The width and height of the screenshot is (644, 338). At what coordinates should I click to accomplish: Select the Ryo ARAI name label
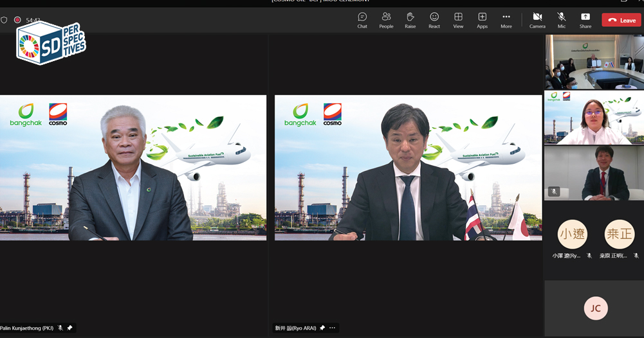point(295,328)
